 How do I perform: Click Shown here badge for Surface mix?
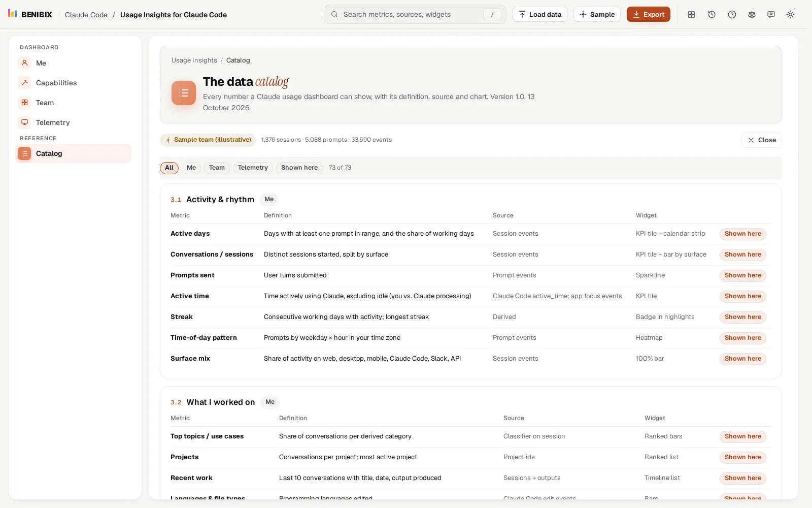(743, 359)
